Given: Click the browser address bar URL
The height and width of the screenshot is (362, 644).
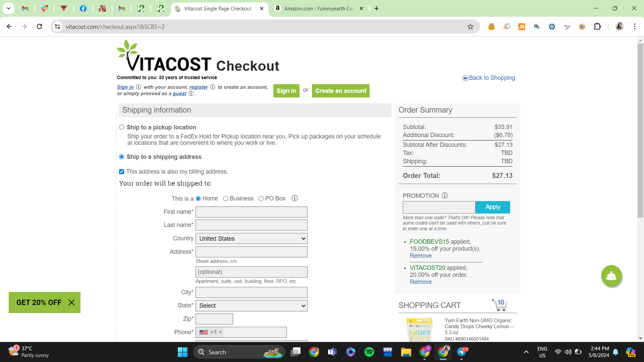Looking at the screenshot, I should [x=115, y=27].
